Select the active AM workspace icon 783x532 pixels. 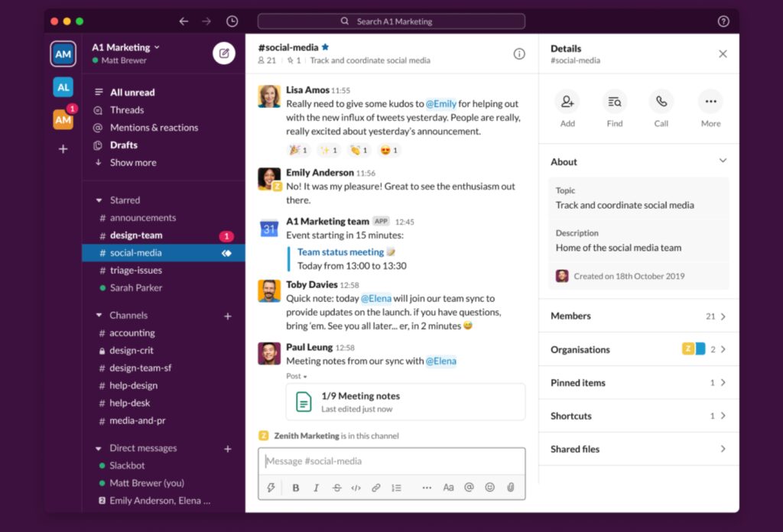pos(63,54)
